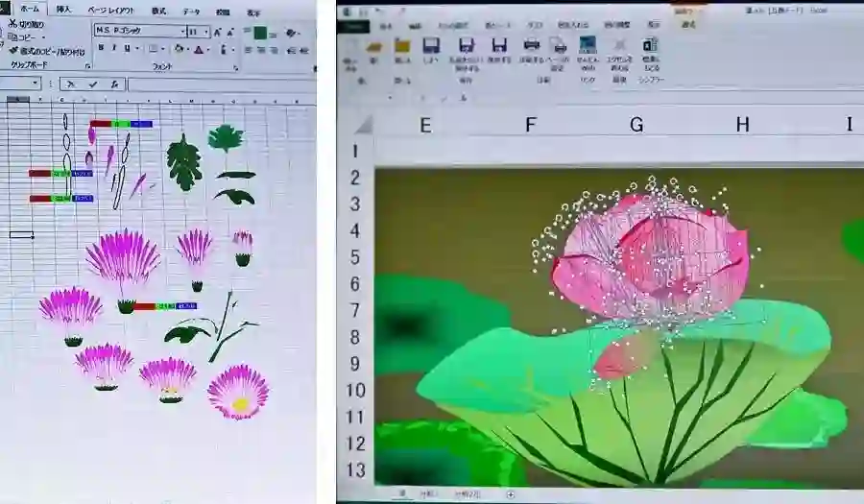Click the phonetic guide icon
The image size is (864, 504).
(x=223, y=50)
